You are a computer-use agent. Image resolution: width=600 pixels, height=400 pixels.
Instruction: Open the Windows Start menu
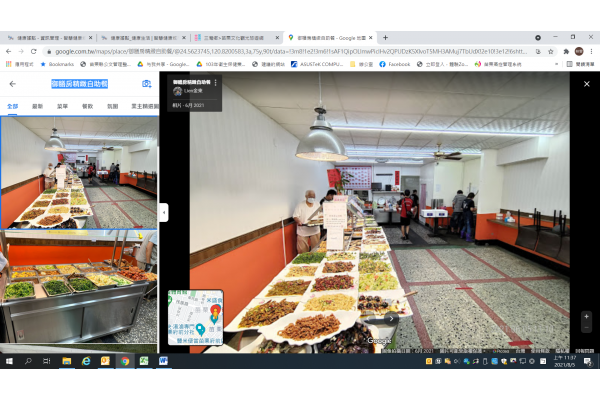tap(9, 361)
